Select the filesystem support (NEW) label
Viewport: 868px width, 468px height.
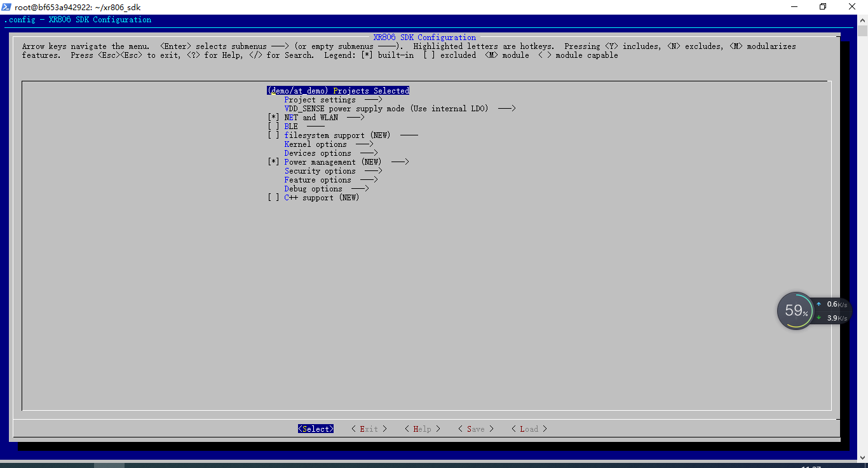click(x=337, y=135)
